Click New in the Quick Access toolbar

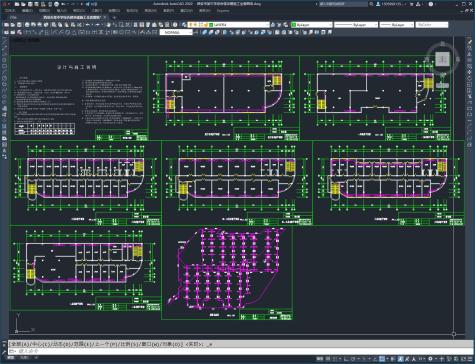(x=17, y=4)
